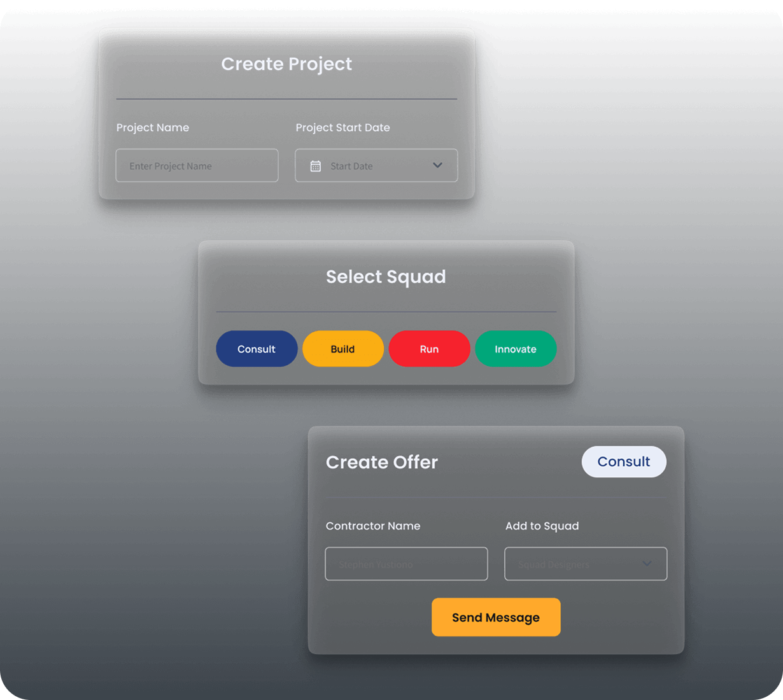The height and width of the screenshot is (700, 783).
Task: Click the Create Project heading
Action: [286, 64]
